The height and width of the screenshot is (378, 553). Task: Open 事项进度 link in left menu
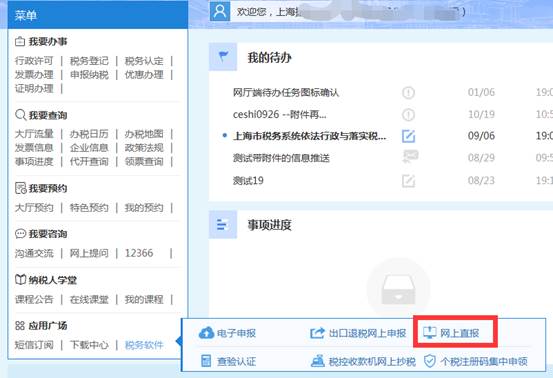pos(34,161)
